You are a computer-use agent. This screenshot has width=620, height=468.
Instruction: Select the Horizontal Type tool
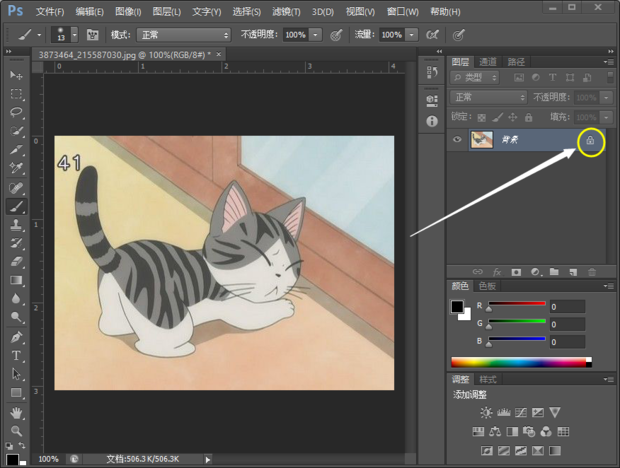pos(16,356)
